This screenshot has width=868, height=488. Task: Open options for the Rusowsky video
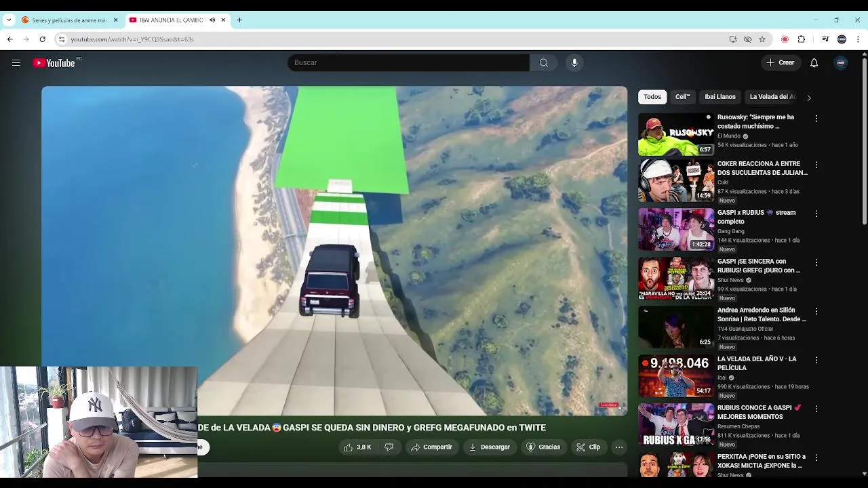click(x=816, y=118)
